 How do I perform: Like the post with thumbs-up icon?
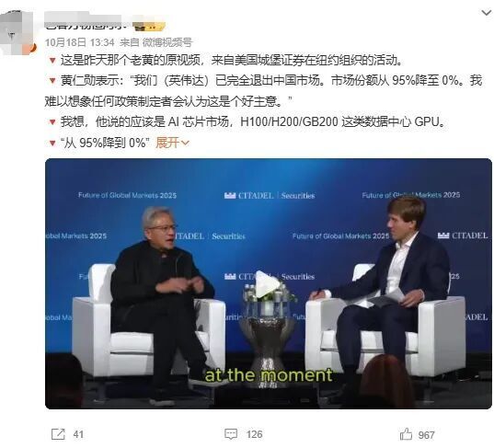coord(406,434)
